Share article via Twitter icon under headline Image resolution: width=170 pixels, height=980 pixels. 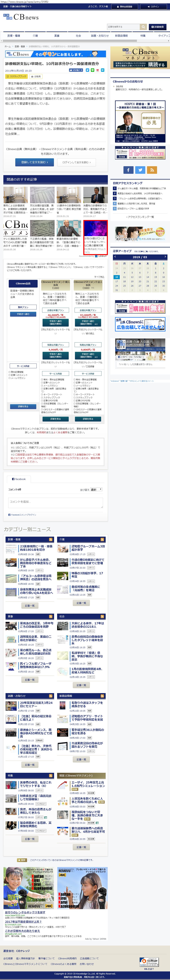[x=88, y=70]
